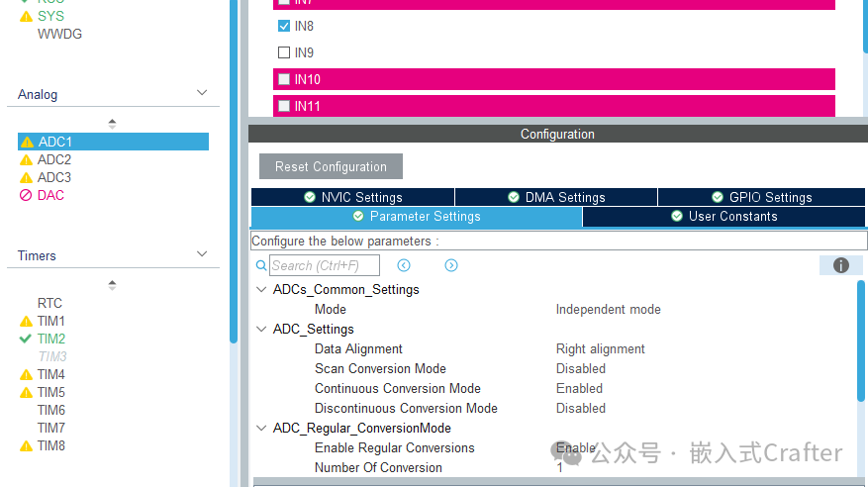The image size is (868, 487).
Task: Select ADC3 peripheral
Action: (x=54, y=177)
